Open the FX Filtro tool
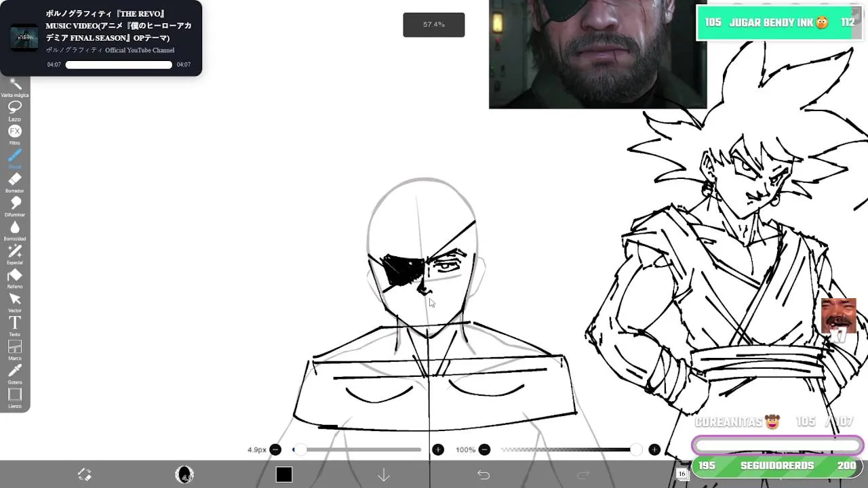This screenshot has height=488, width=868. pos(15,134)
